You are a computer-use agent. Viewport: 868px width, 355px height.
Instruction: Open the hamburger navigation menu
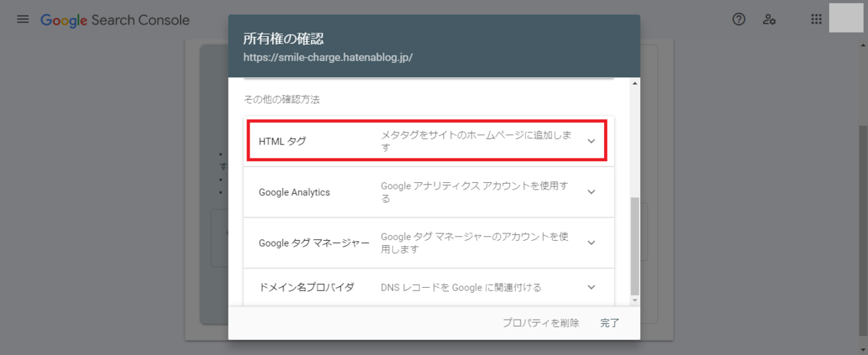[23, 20]
